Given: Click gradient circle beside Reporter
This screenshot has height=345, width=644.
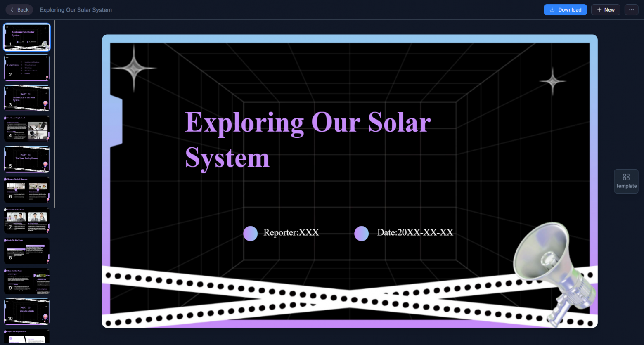Looking at the screenshot, I should [251, 233].
